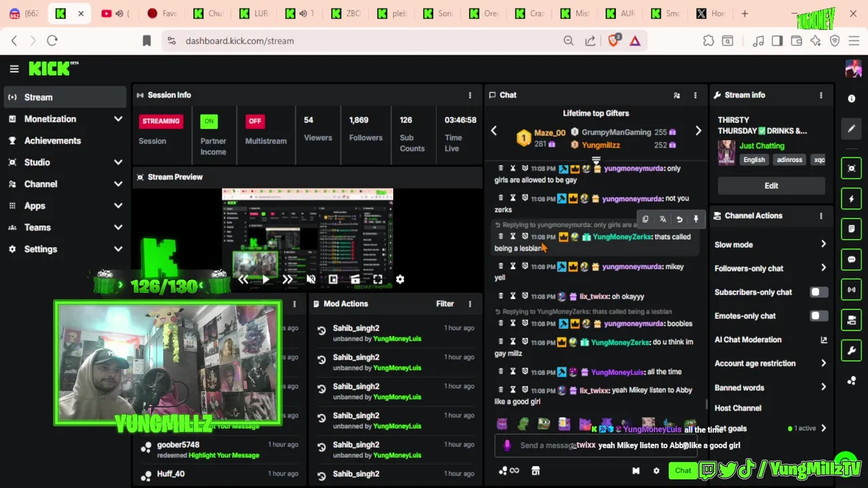868x488 pixels.
Task: Enable picture-in-picture on stream preview
Action: pyautogui.click(x=333, y=279)
